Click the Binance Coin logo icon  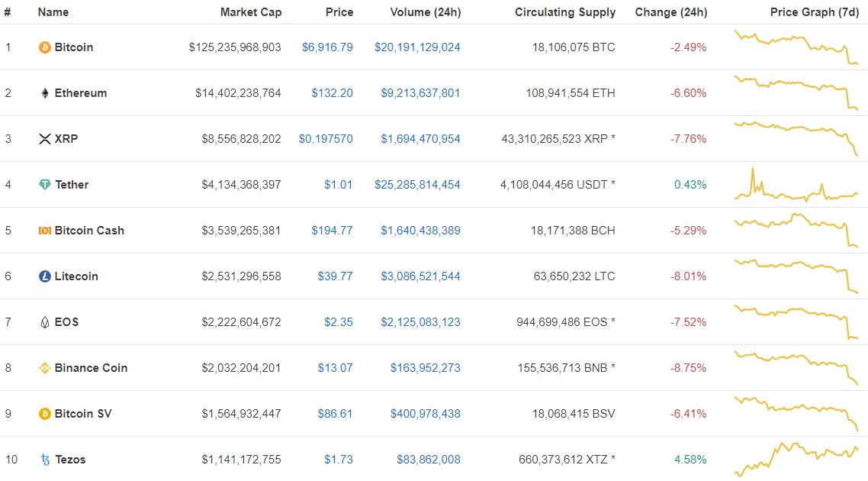pyautogui.click(x=45, y=368)
